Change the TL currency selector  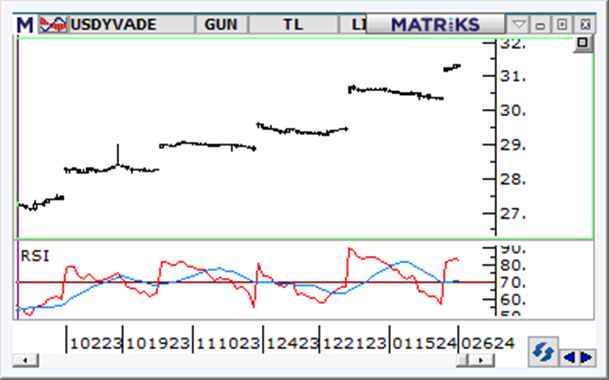293,24
